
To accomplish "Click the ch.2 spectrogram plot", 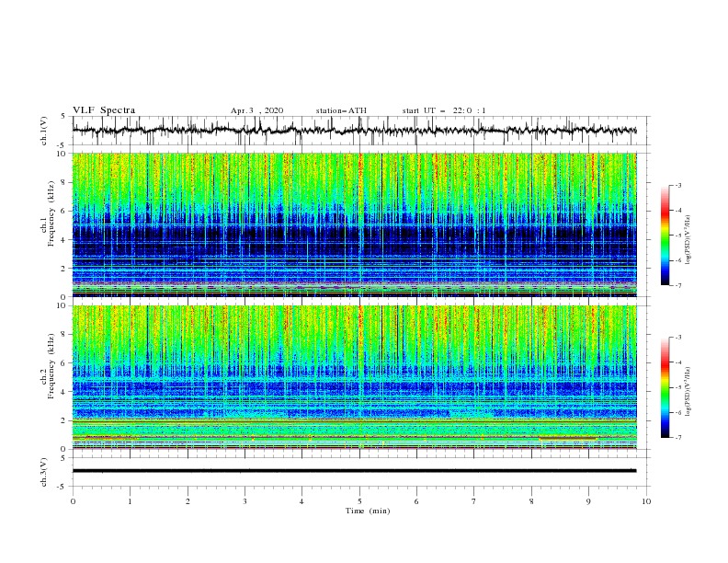I will [x=354, y=377].
